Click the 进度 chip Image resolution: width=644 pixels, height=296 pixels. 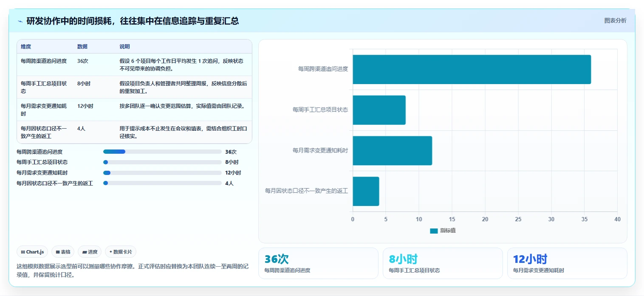pos(90,252)
